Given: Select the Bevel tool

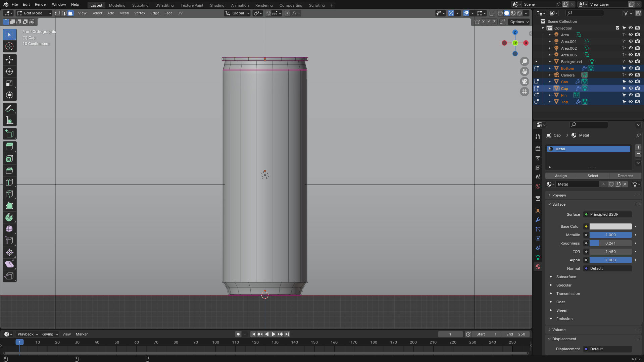Looking at the screenshot, I should (x=9, y=170).
